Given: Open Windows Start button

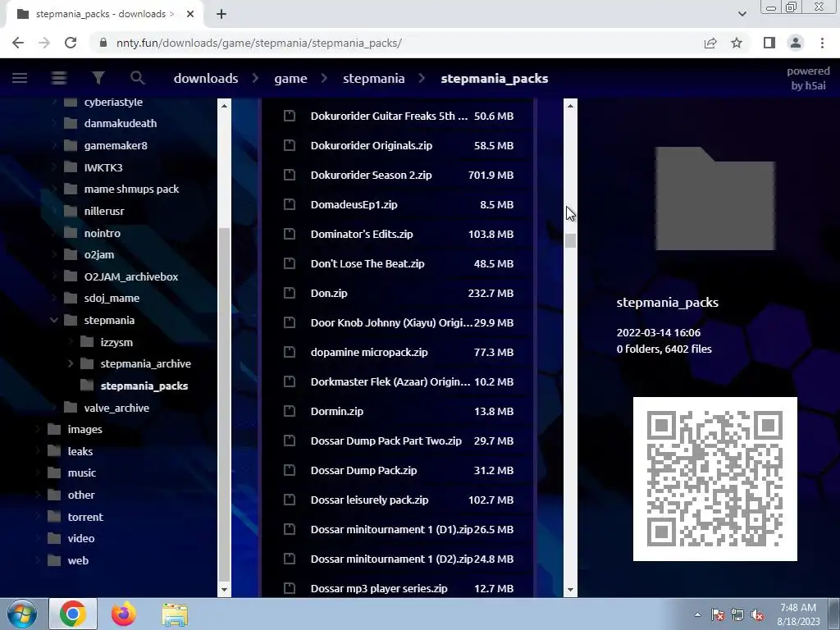Looking at the screenshot, I should 21,614.
